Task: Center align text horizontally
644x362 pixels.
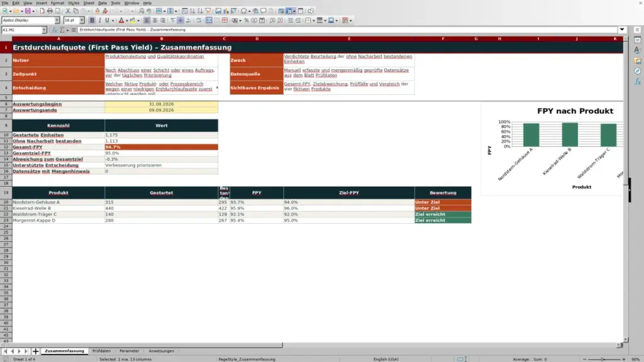Action: tap(155, 20)
